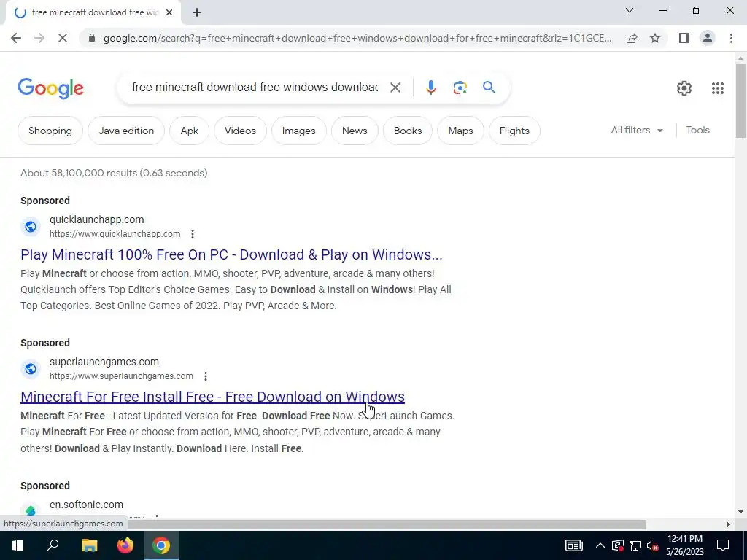Open the Chrome three-dot menu
The image size is (747, 560).
[x=731, y=38]
